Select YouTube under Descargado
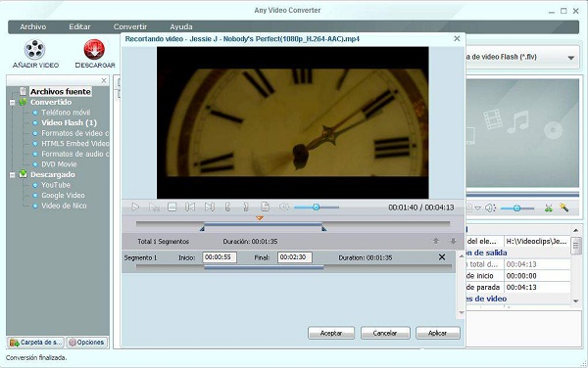The height and width of the screenshot is (368, 588). point(56,185)
